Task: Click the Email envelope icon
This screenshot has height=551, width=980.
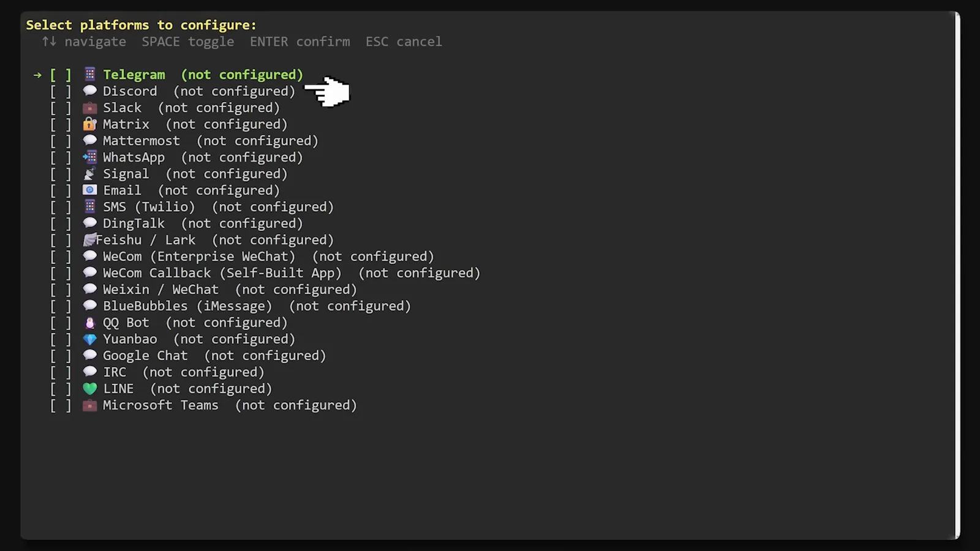Action: pos(90,190)
